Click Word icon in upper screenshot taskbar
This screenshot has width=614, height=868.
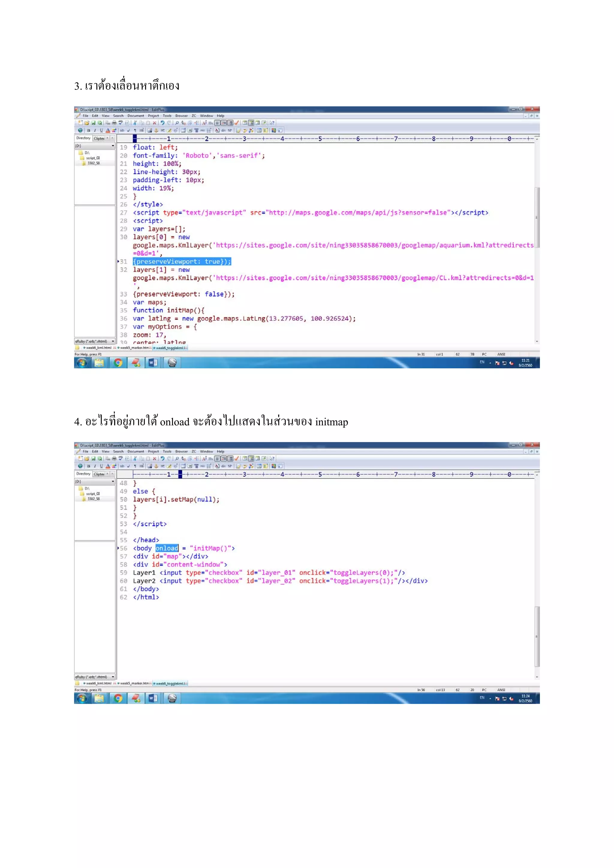153,363
